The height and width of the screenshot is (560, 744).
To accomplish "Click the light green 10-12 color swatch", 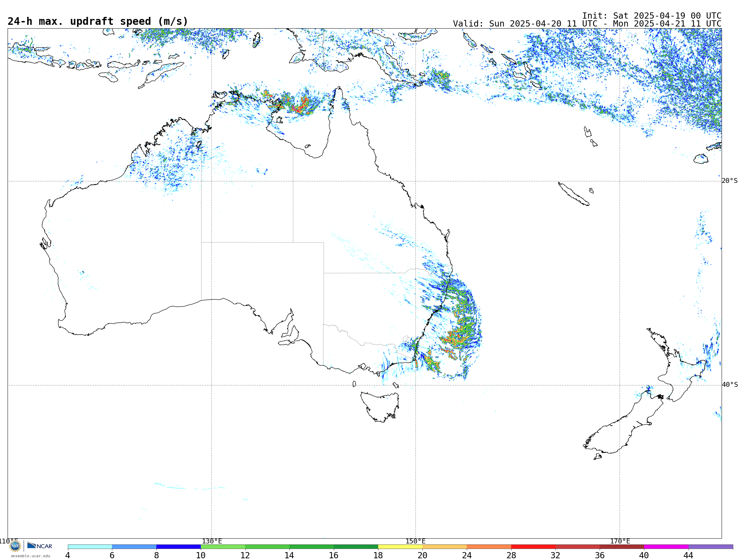I will pyautogui.click(x=223, y=547).
